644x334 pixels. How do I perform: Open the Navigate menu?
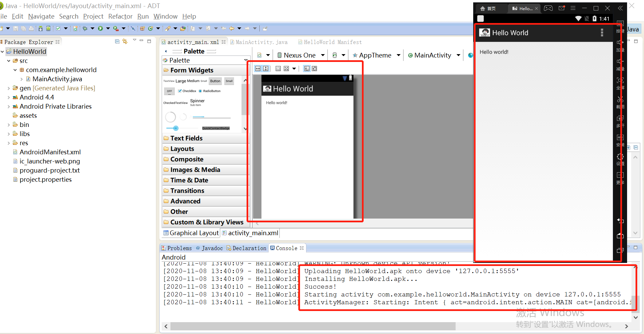click(x=41, y=16)
